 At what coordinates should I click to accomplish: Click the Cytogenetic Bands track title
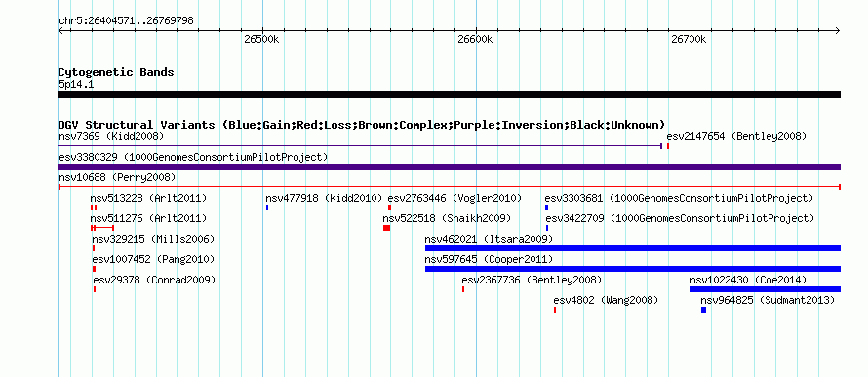tap(116, 72)
